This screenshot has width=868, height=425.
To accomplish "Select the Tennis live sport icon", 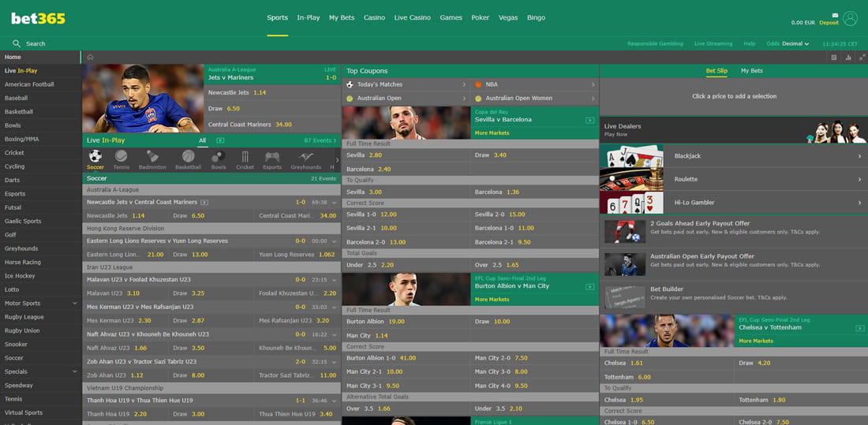I will point(122,157).
